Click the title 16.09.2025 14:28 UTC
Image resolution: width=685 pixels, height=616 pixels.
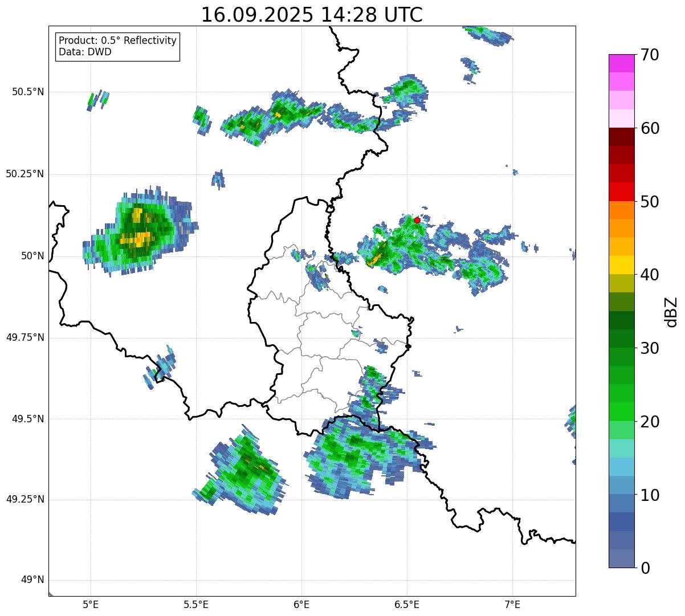(x=312, y=15)
